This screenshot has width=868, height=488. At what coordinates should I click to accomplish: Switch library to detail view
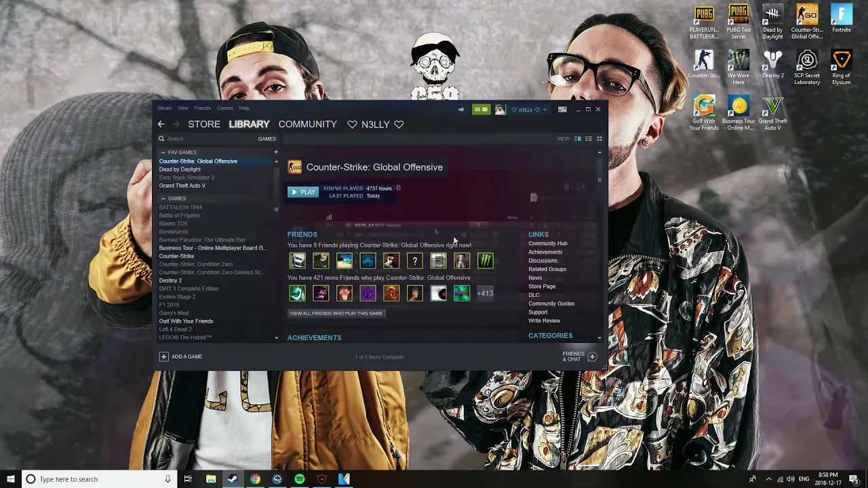pos(578,138)
